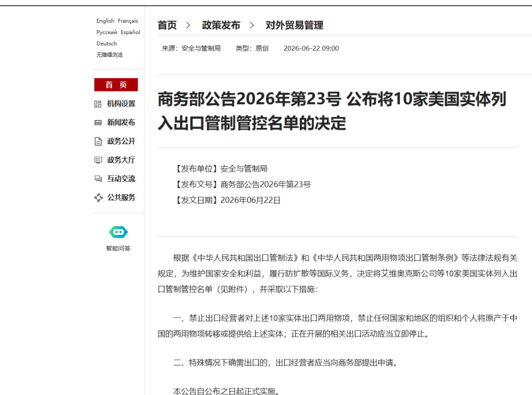The image size is (532, 395).
Task: Go to 首页 in the breadcrumb
Action: pyautogui.click(x=167, y=25)
